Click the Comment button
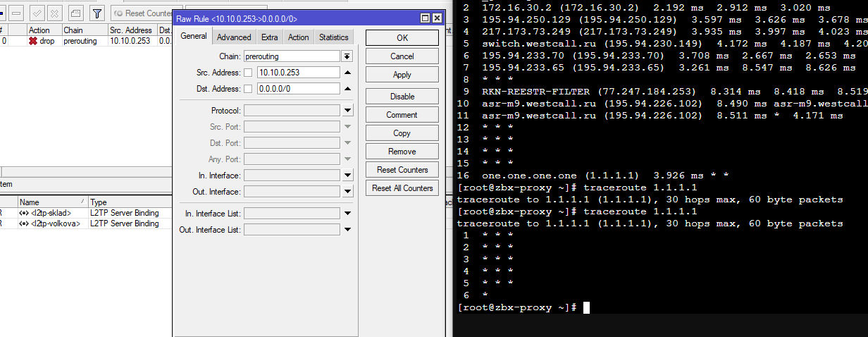Image resolution: width=868 pixels, height=337 pixels. tap(402, 115)
